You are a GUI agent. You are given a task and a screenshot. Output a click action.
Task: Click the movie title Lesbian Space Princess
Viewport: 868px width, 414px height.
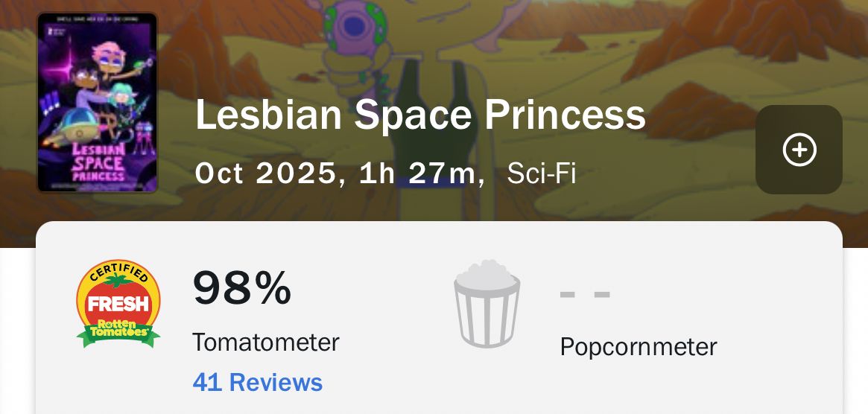pos(420,115)
